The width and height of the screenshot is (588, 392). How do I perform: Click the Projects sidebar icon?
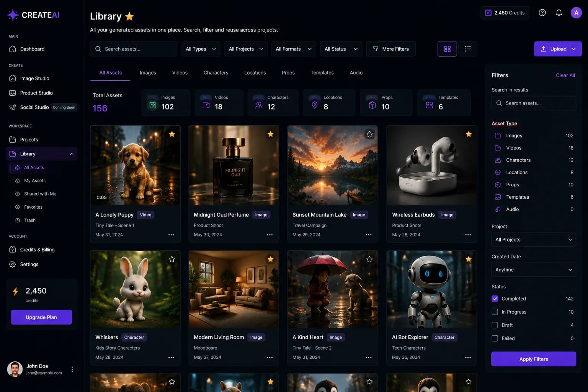point(13,140)
